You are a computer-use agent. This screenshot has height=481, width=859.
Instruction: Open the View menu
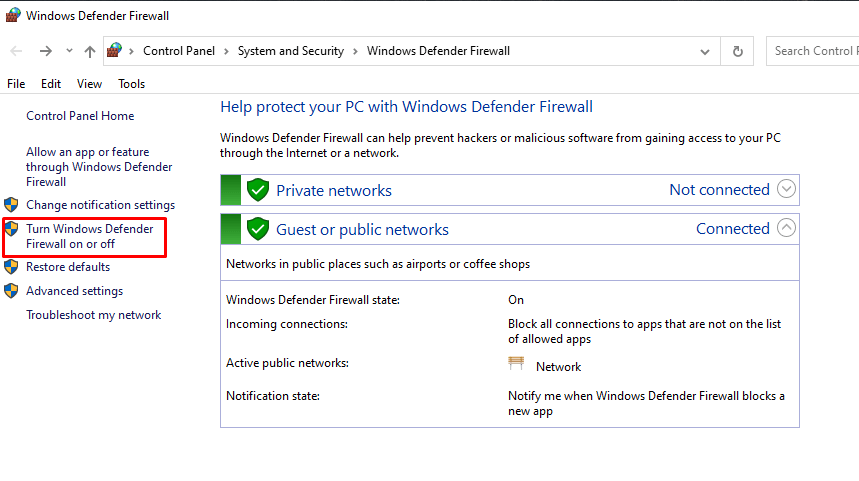[89, 84]
